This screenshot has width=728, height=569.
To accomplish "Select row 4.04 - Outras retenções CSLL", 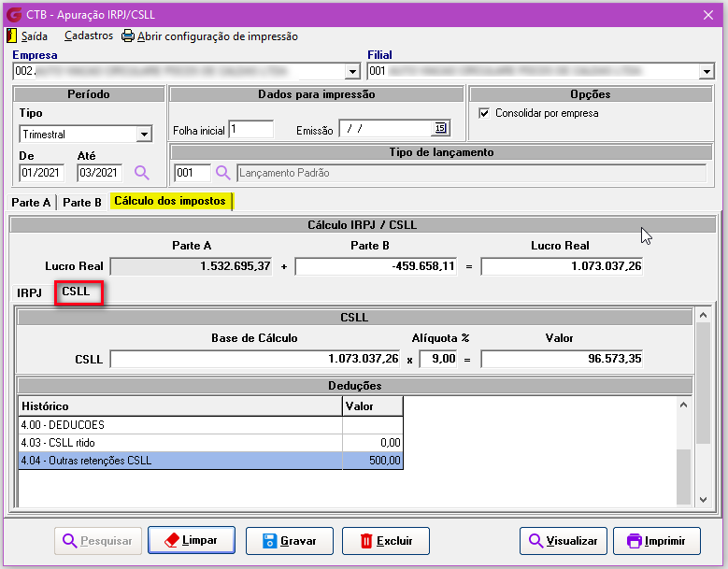I will click(210, 461).
